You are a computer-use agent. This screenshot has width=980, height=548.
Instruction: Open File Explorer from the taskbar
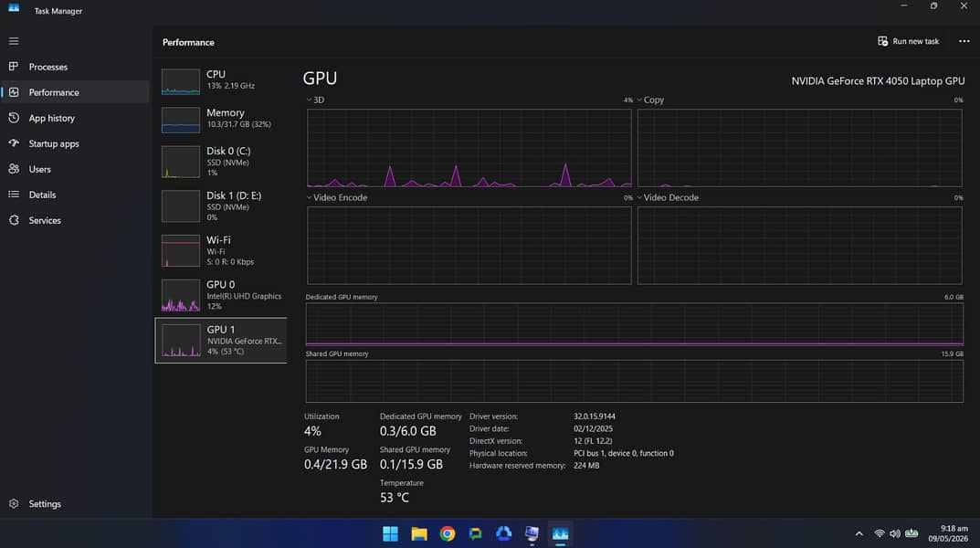point(418,533)
